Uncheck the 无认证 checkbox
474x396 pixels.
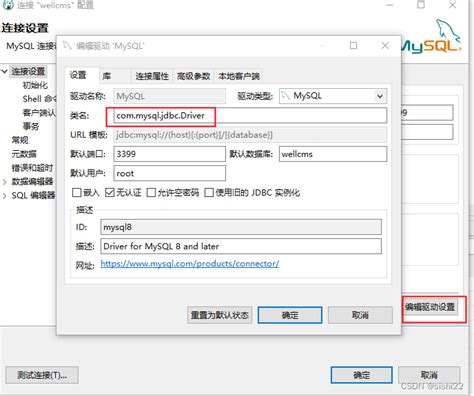pyautogui.click(x=110, y=192)
